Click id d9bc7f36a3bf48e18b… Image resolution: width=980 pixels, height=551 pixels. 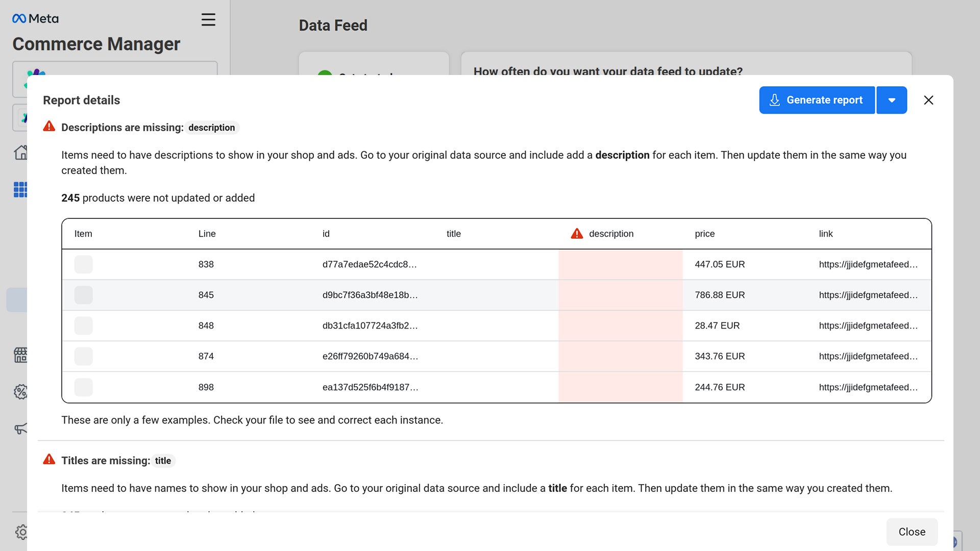pos(370,295)
